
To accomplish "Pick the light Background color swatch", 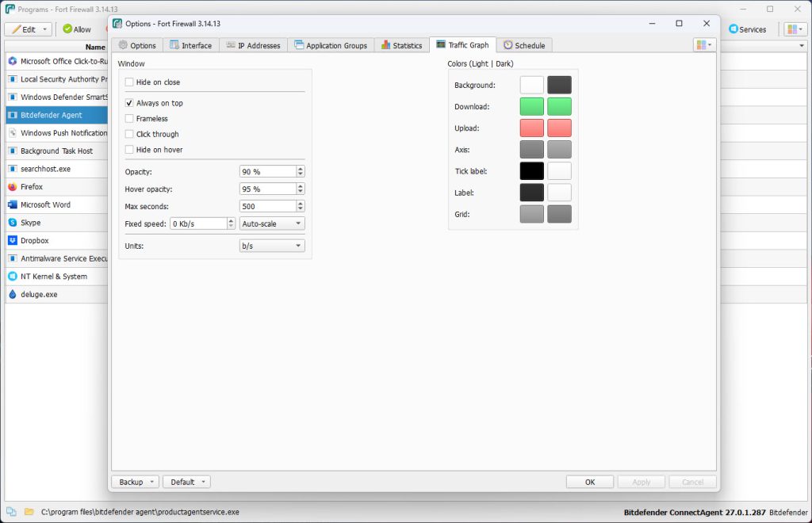I will [x=532, y=85].
